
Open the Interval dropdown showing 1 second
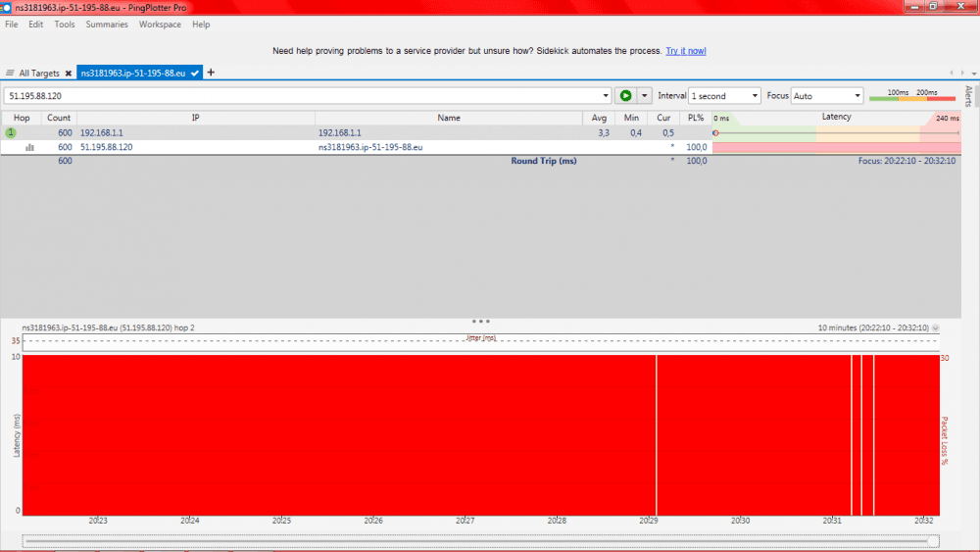tap(724, 96)
